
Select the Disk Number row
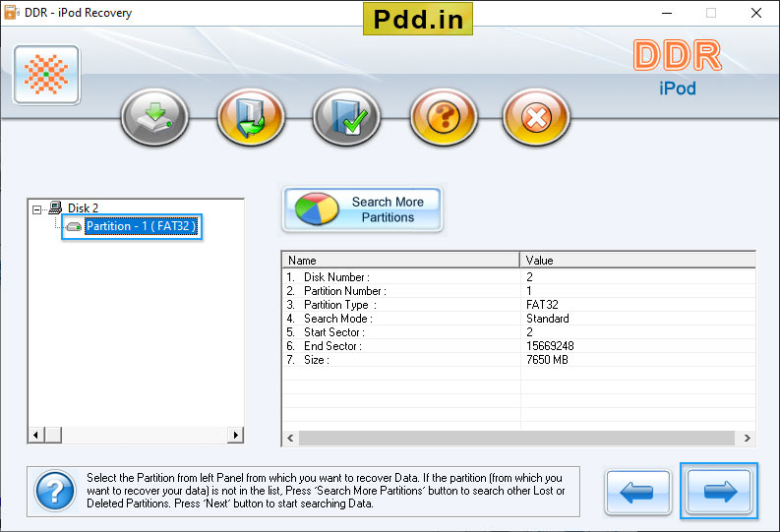pyautogui.click(x=518, y=277)
